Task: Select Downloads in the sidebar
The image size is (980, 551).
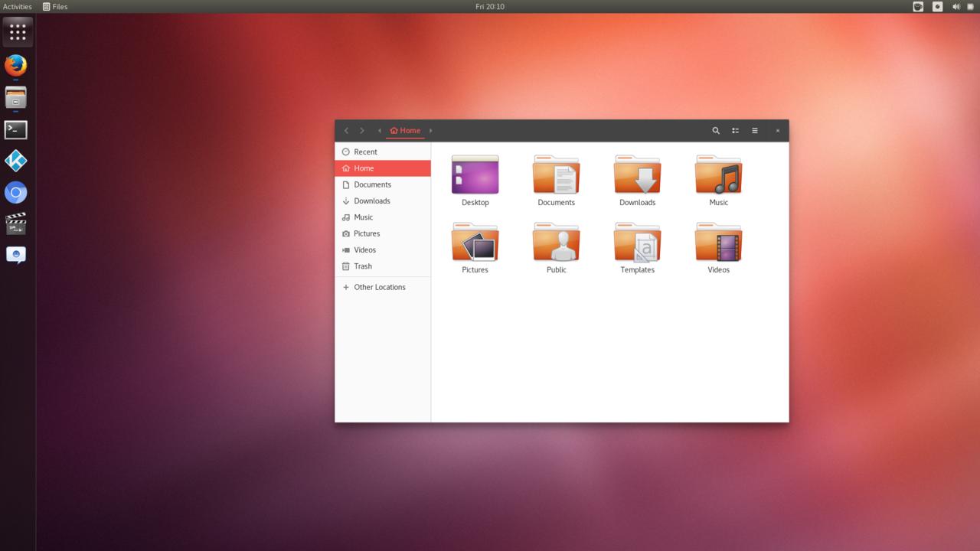Action: pos(383,201)
